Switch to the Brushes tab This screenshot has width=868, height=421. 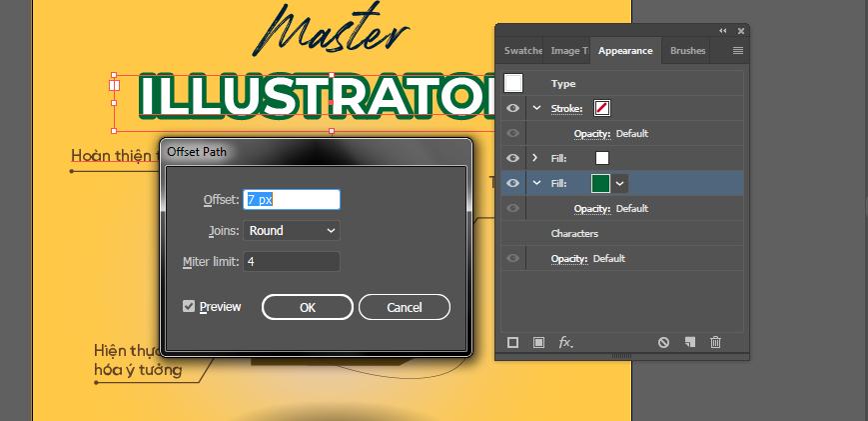click(687, 50)
